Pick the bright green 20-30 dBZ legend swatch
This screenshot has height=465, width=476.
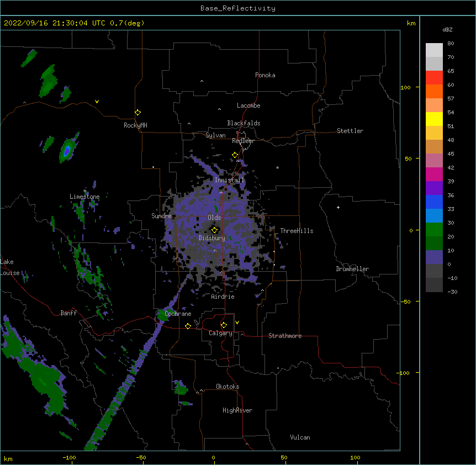click(434, 230)
